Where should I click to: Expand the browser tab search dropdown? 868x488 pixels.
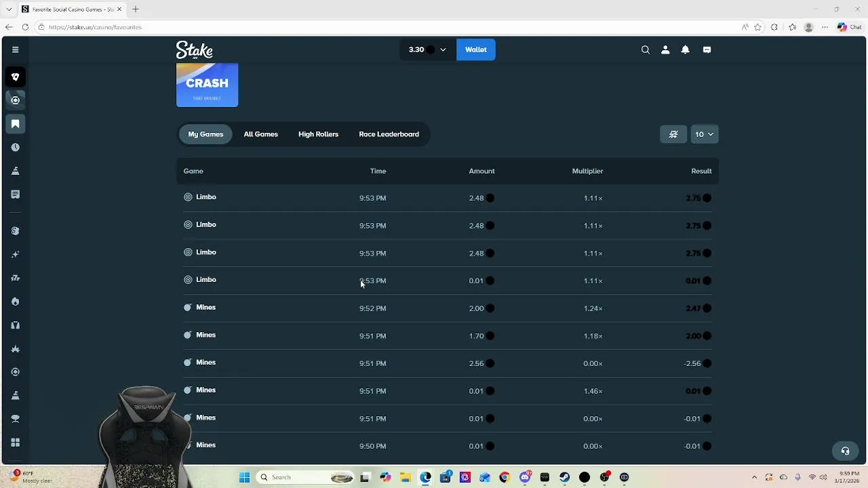click(9, 9)
